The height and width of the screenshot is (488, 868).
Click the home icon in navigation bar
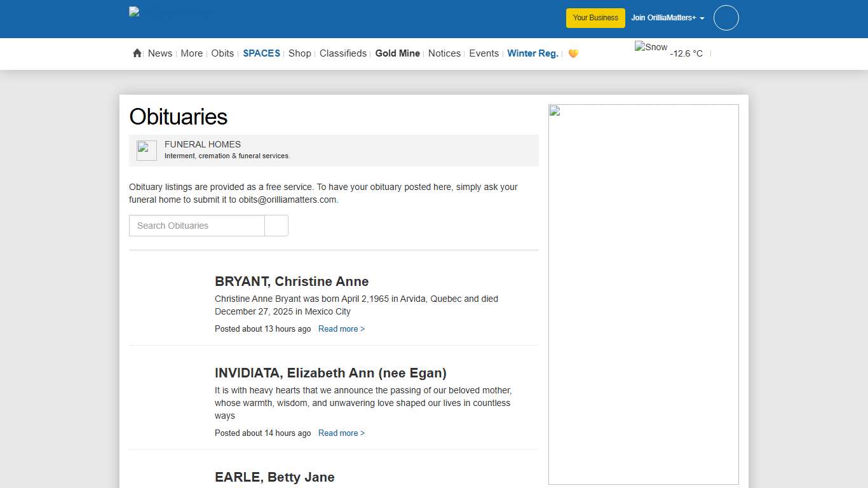tap(137, 53)
